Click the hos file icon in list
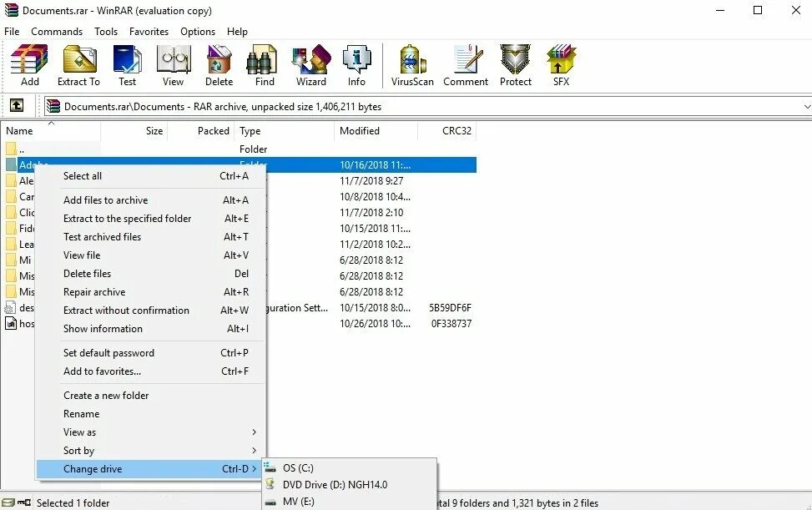The width and height of the screenshot is (812, 510). (x=11, y=324)
